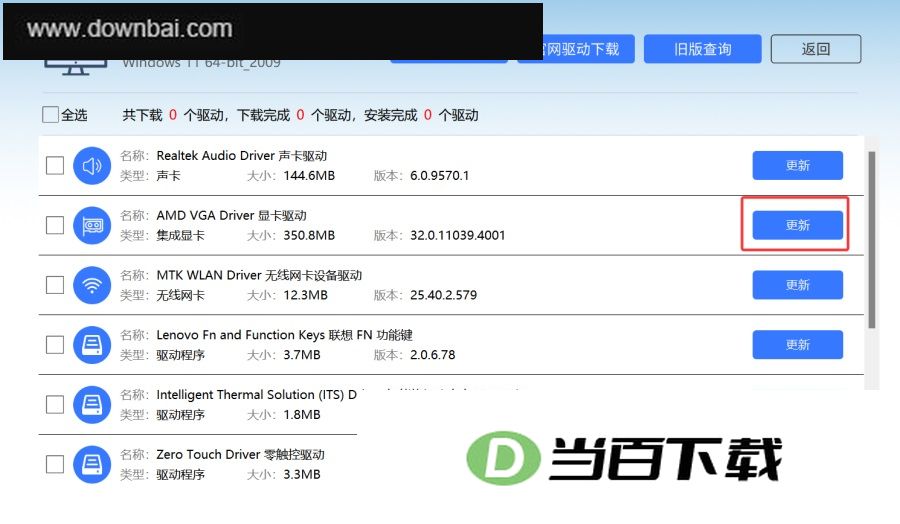Click the AMD VGA graphics card icon
Image resolution: width=900 pixels, height=524 pixels.
pos(92,226)
